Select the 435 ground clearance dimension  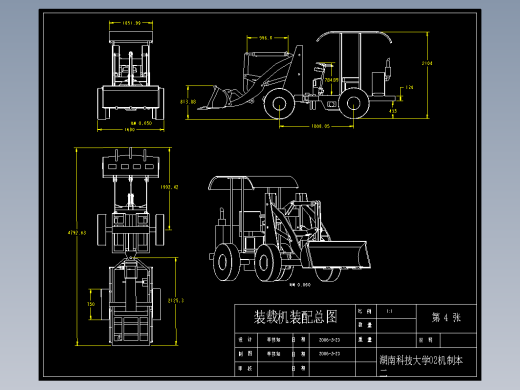pyautogui.click(x=393, y=111)
